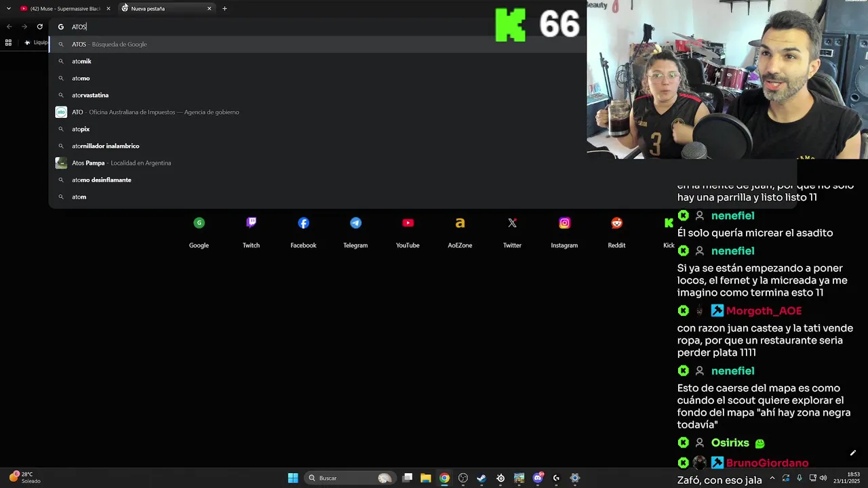This screenshot has height=488, width=868.
Task: Open the weather widget showing 28°C
Action: pos(24,478)
